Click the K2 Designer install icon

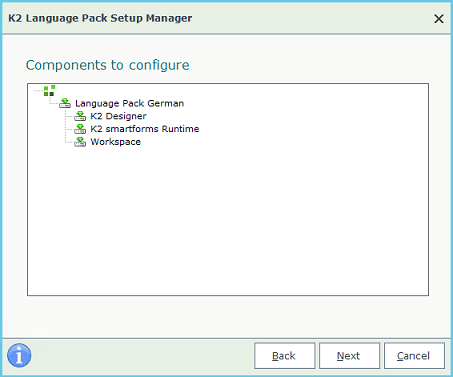coord(80,116)
